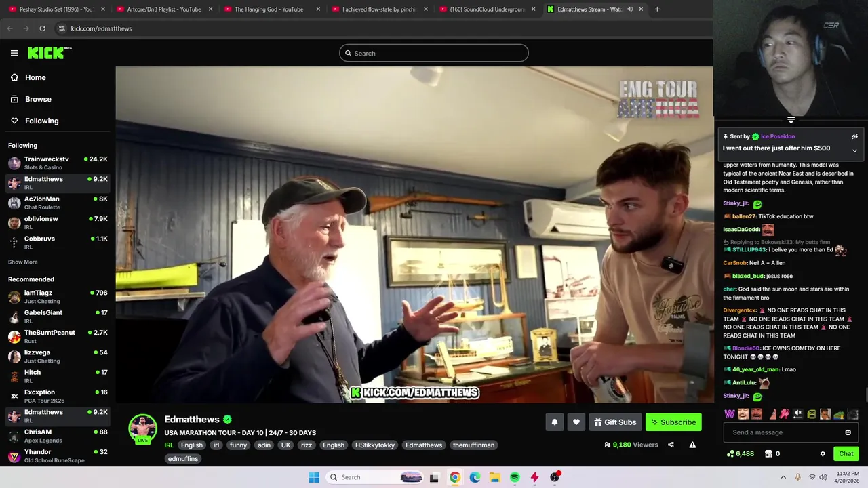This screenshot has width=868, height=488.
Task: Open the chat shop icon
Action: tap(768, 453)
